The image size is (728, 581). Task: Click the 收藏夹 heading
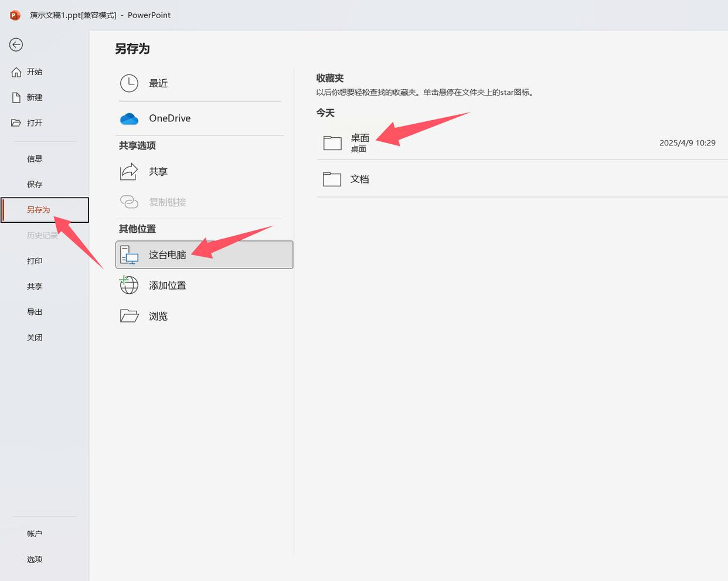(330, 78)
